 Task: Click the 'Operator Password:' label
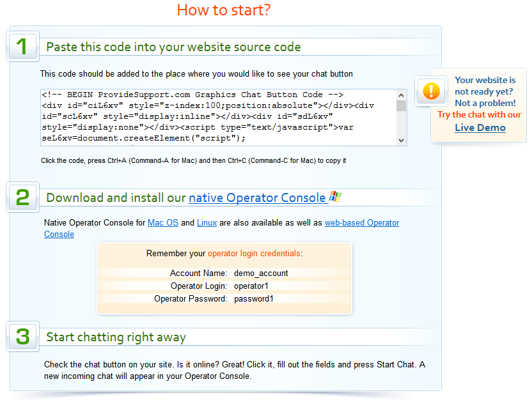(191, 299)
